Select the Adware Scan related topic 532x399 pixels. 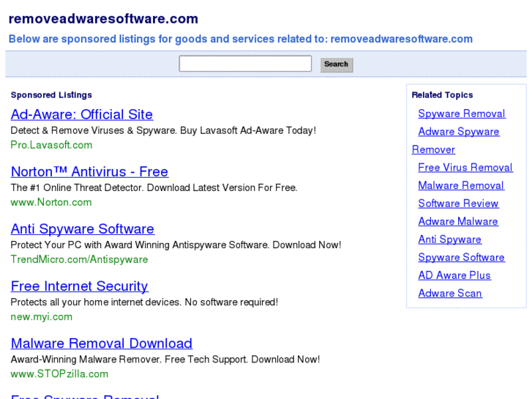pos(450,294)
